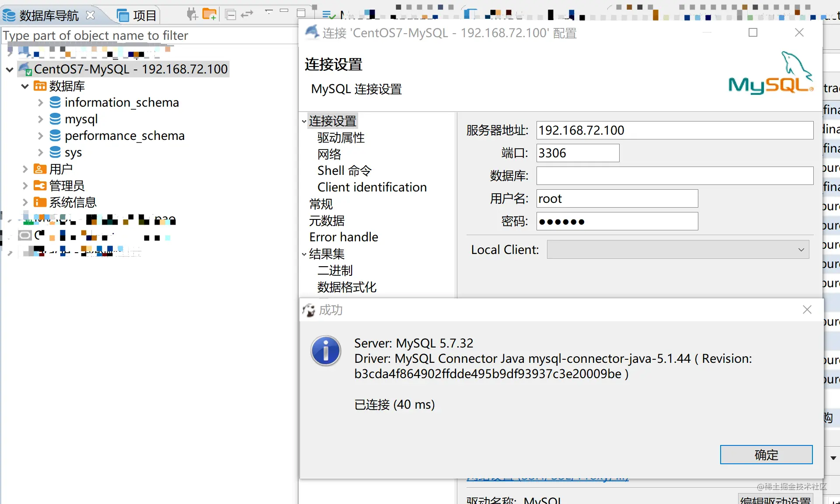Viewport: 840px width, 504px height.
Task: Click the MySQL logo in the dialog
Action: click(771, 73)
